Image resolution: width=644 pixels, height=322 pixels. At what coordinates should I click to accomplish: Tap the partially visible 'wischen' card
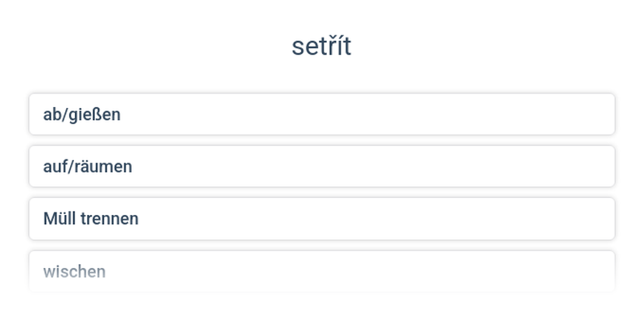[322, 271]
